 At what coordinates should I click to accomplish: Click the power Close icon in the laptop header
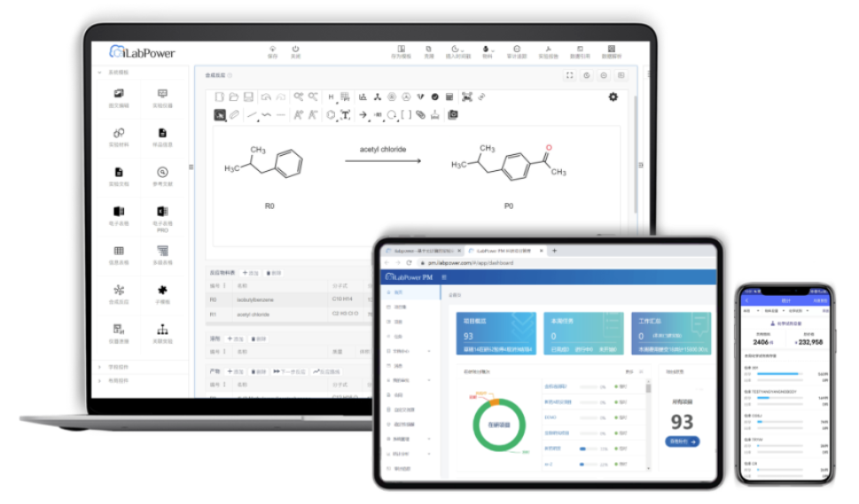[295, 50]
